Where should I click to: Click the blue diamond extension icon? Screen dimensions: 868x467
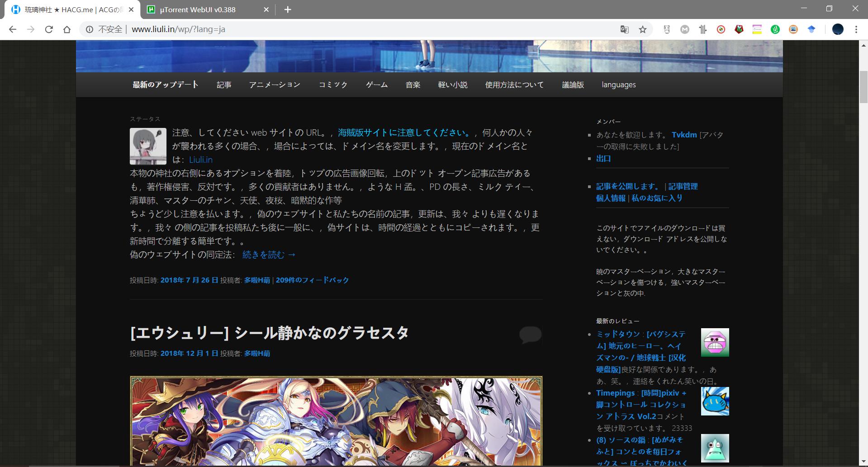coord(811,29)
